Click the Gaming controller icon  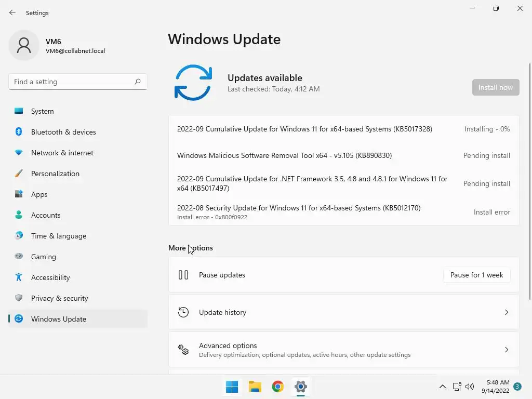[19, 256]
